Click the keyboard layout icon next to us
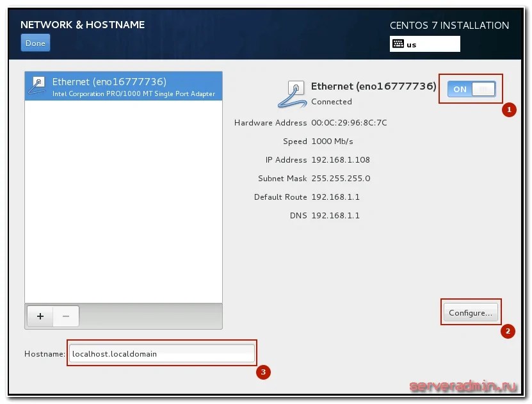 tap(398, 44)
